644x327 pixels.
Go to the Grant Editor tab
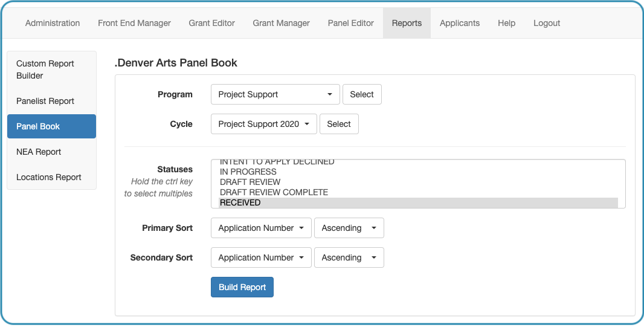(x=211, y=23)
